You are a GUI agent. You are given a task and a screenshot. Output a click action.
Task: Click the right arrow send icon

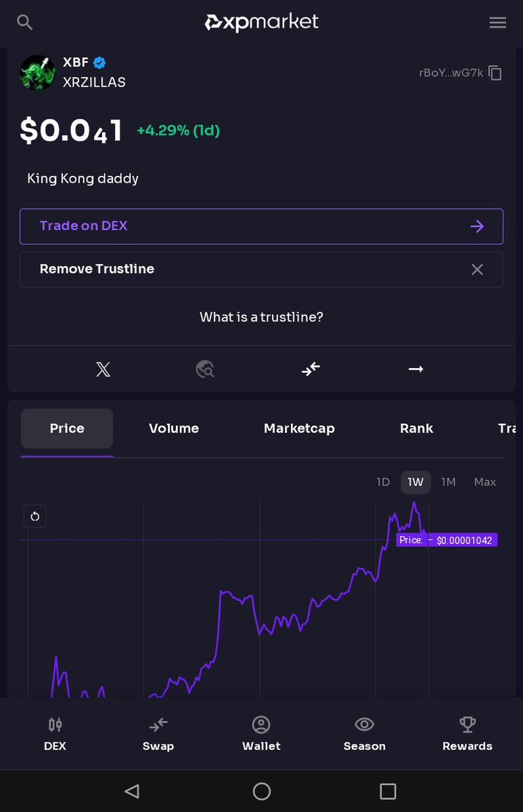coord(415,369)
